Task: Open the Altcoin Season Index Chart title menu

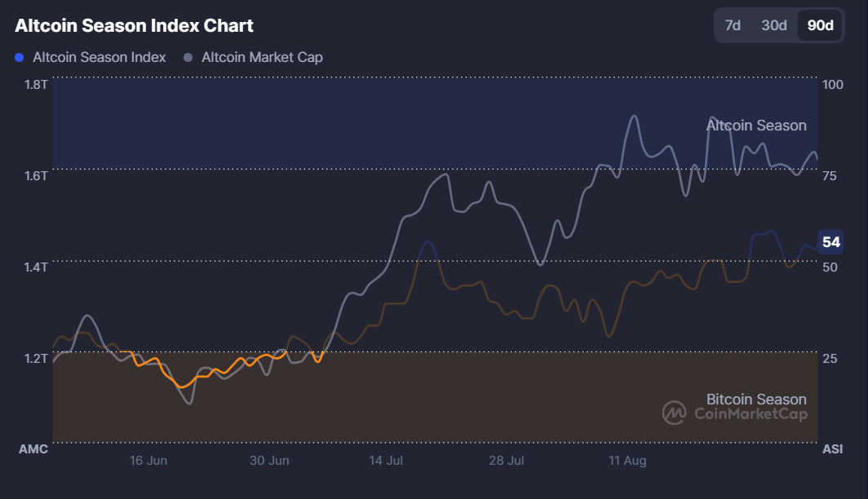Action: [135, 25]
